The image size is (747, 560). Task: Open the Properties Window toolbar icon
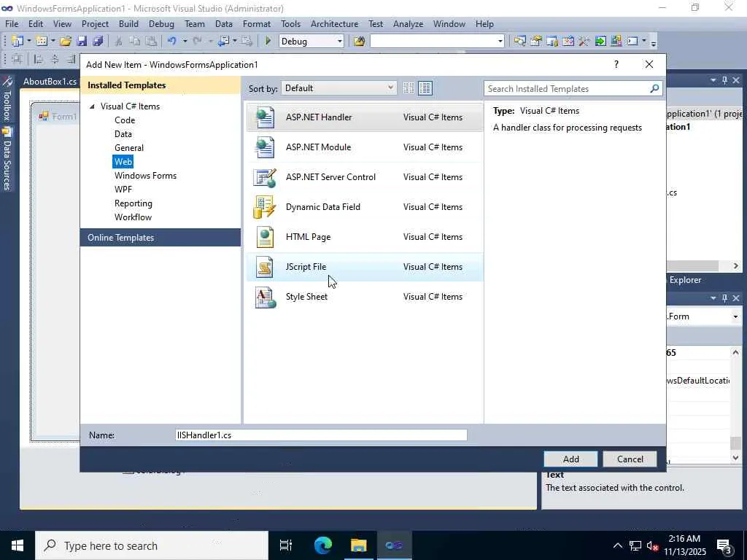tap(536, 41)
